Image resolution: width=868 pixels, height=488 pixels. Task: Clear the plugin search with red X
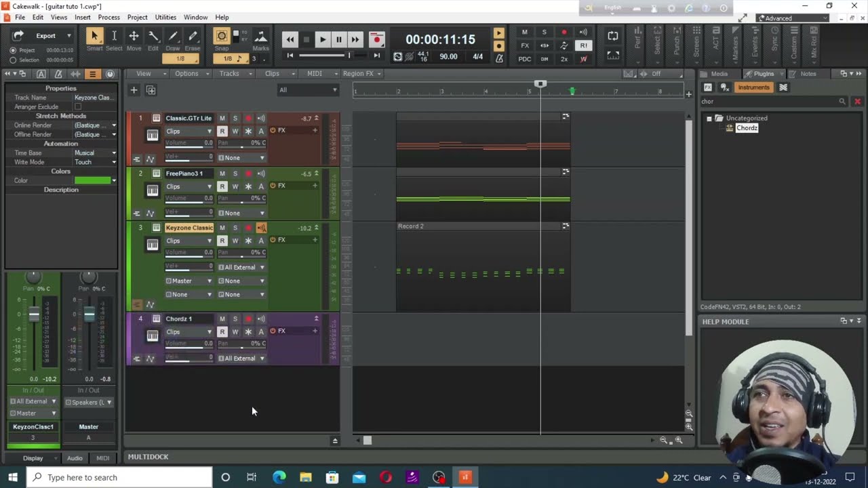click(x=857, y=102)
